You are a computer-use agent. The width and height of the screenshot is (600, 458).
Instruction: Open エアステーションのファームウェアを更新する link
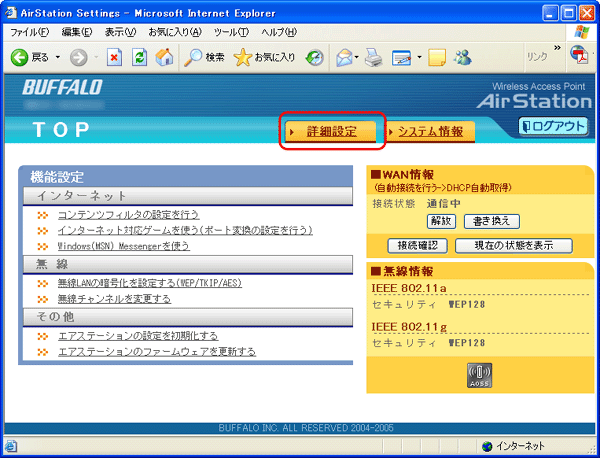pos(157,352)
